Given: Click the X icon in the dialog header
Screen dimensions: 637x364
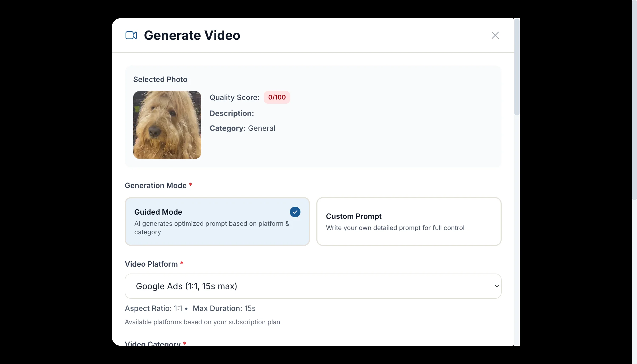Looking at the screenshot, I should (495, 35).
